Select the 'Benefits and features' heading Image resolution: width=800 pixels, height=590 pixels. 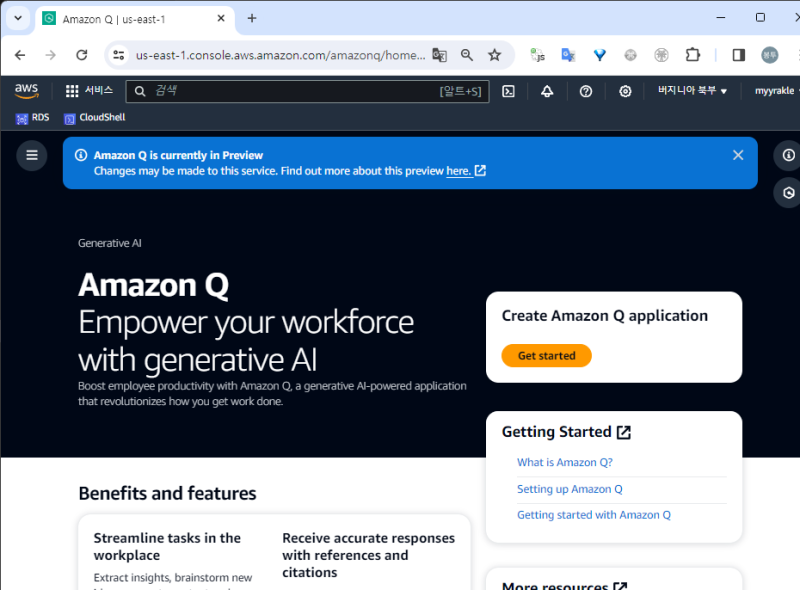pyautogui.click(x=167, y=494)
